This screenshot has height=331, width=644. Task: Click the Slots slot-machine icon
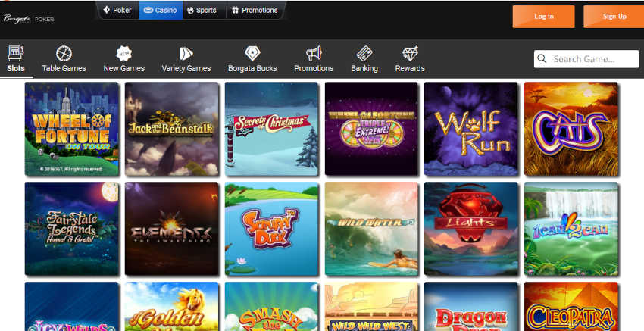[16, 53]
